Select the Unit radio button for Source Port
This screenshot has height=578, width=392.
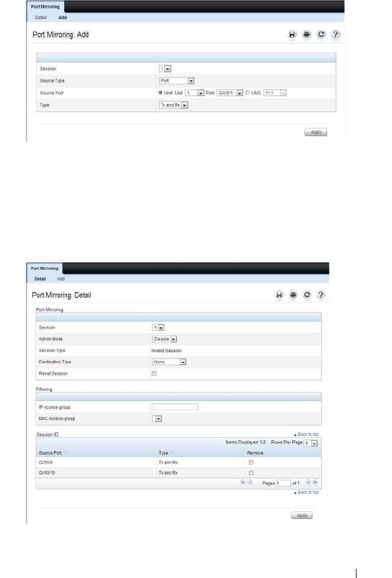point(160,92)
